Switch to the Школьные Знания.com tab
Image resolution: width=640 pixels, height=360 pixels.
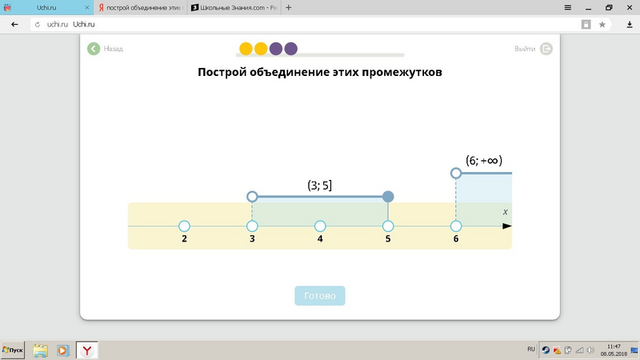coord(234,7)
